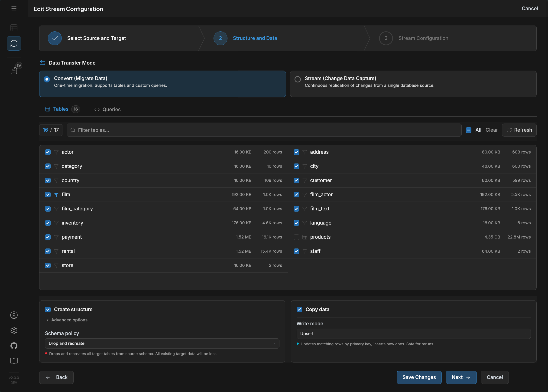Click Next to continue
548x392 pixels.
tap(461, 377)
